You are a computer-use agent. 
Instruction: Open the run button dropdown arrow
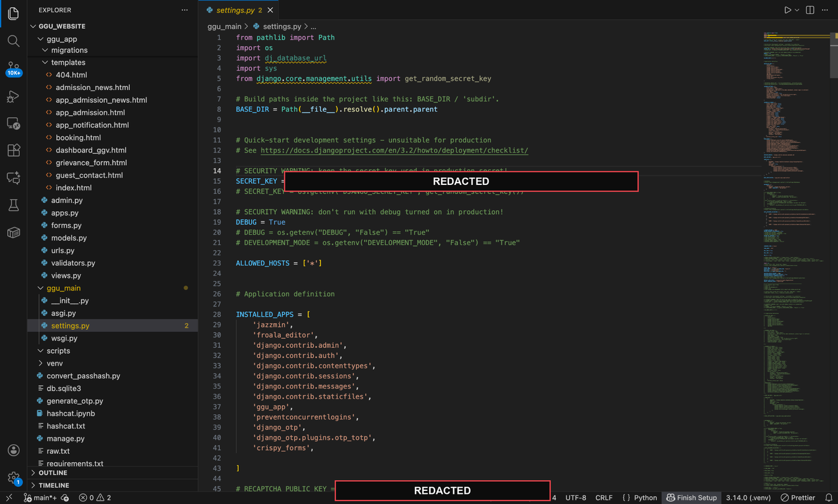point(797,10)
